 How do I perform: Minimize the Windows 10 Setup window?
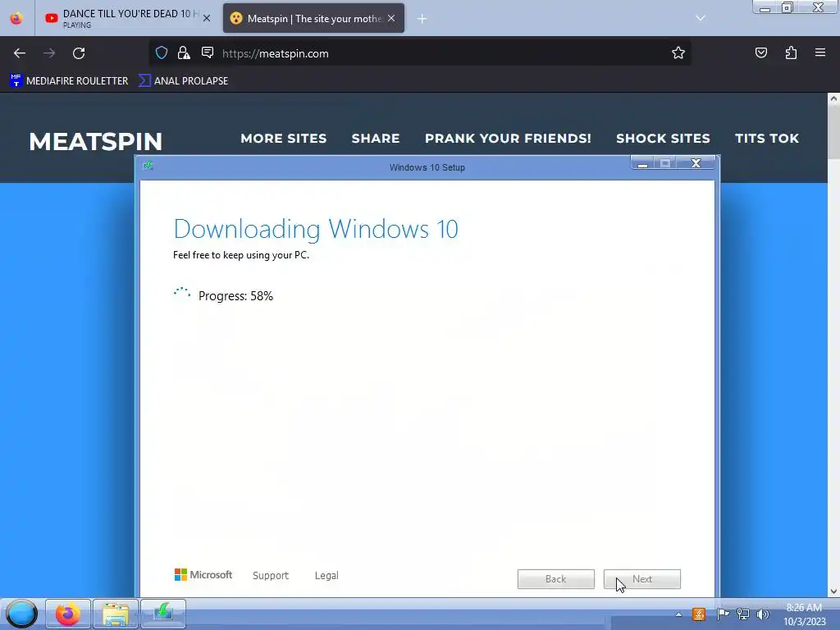click(643, 163)
